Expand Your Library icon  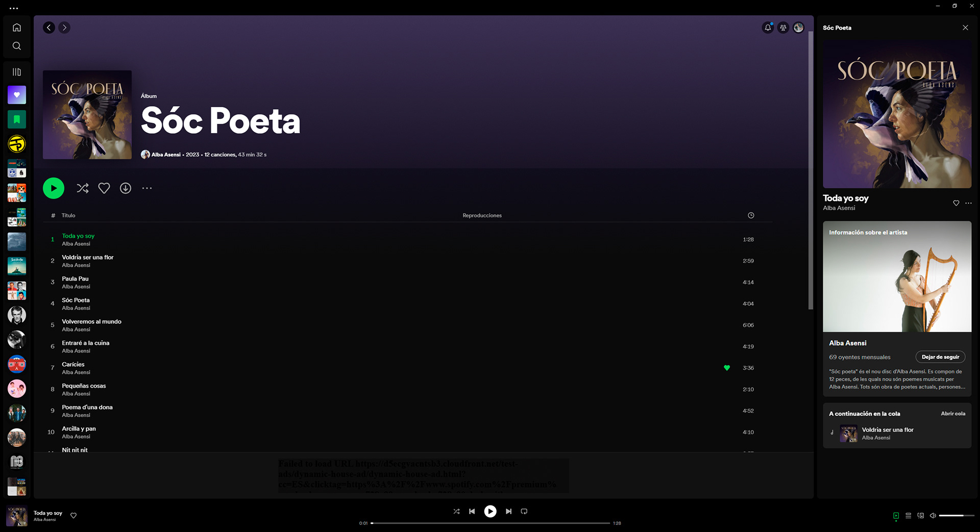point(17,72)
